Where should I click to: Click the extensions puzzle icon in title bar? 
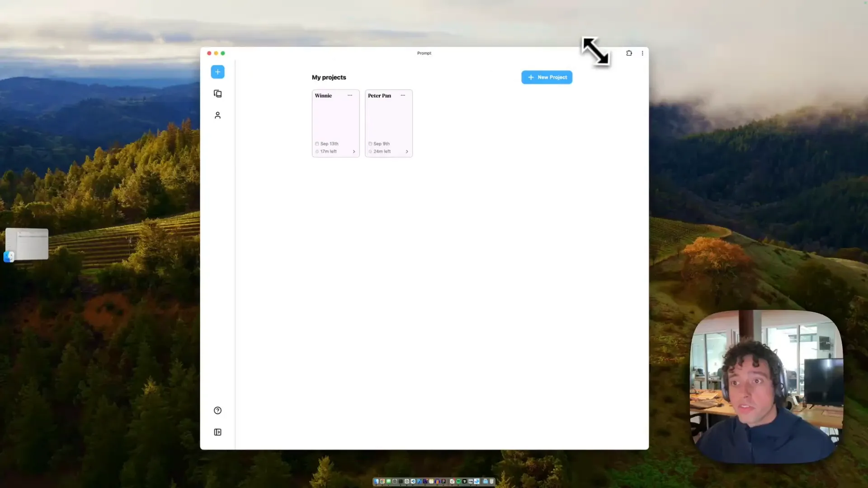(629, 53)
